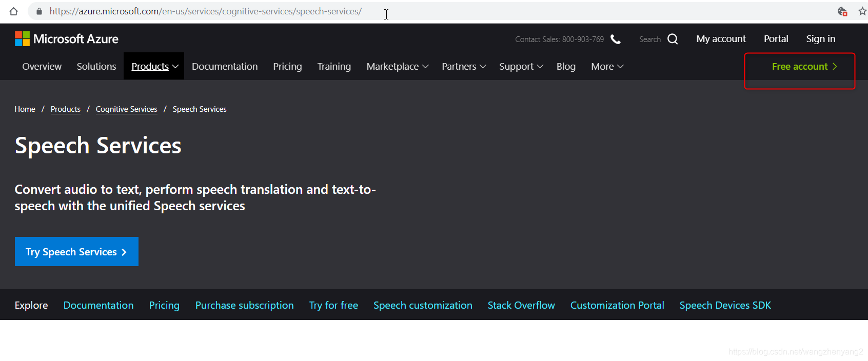868x361 pixels.
Task: Click the phone icon beside Contact Sales
Action: pyautogui.click(x=616, y=39)
